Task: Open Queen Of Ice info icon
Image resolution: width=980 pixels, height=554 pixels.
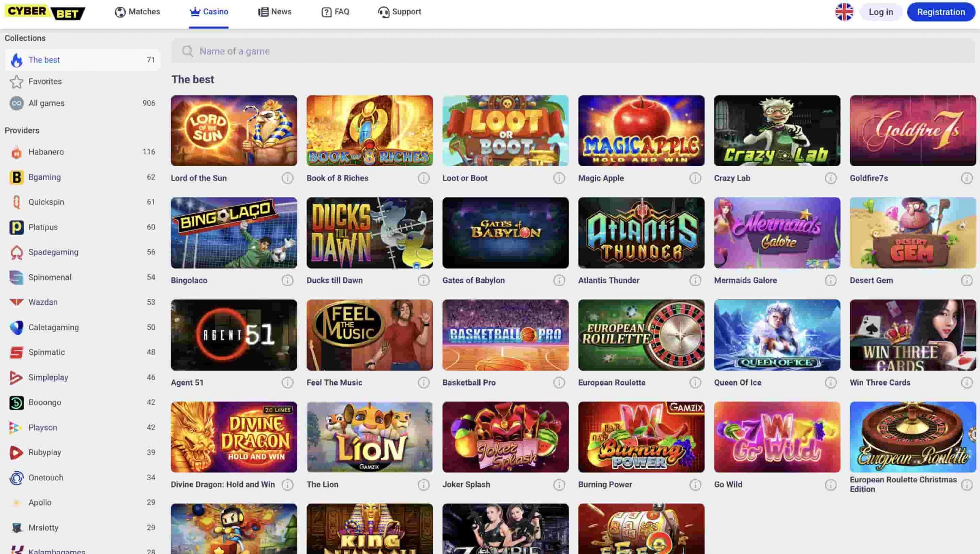Action: pos(831,382)
